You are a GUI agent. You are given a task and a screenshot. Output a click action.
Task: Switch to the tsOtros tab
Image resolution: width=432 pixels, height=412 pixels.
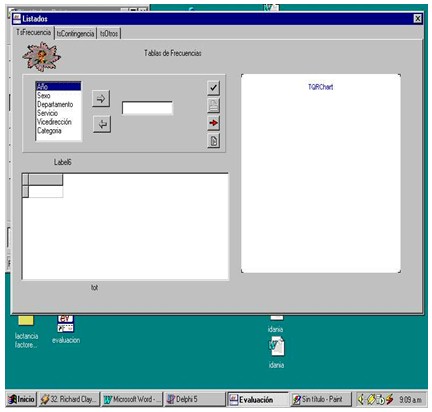(109, 34)
